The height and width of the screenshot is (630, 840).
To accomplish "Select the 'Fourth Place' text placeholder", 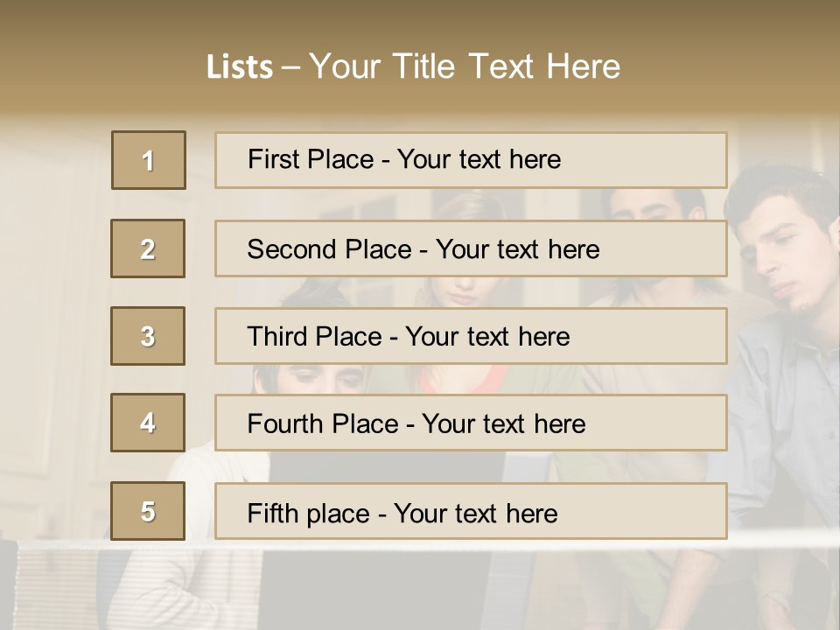I will pyautogui.click(x=471, y=423).
